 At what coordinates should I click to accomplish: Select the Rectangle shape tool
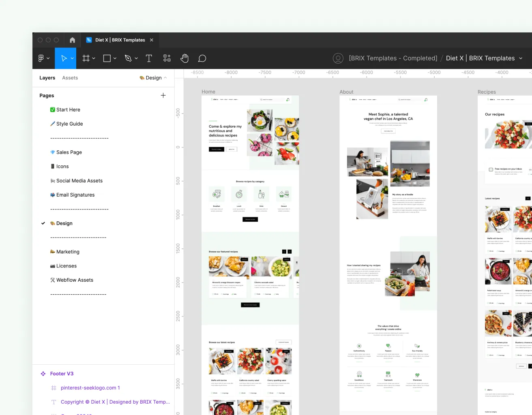coord(107,58)
